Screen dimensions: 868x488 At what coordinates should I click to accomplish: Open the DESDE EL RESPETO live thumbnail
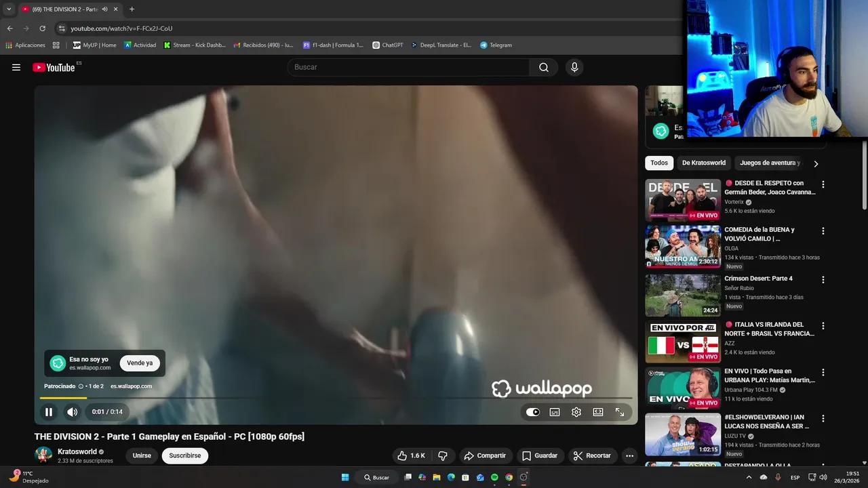tap(683, 200)
